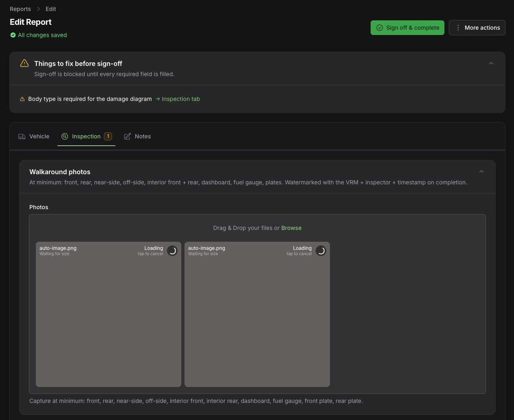
Task: Select the first auto-image.png upload thumbnail
Action: (108, 314)
